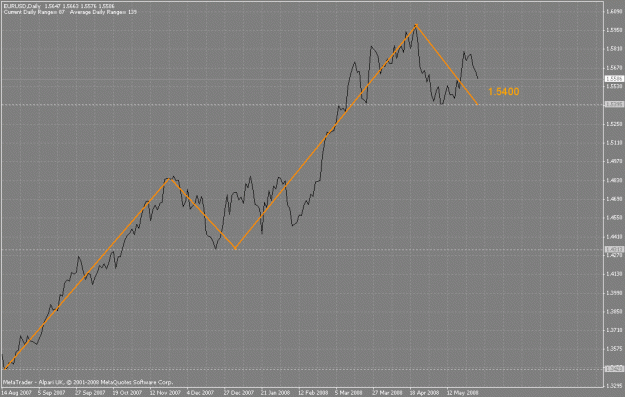Viewport: 625px width, 397px height.
Task: Click the Average Daily Range indicator text
Action: (103, 12)
